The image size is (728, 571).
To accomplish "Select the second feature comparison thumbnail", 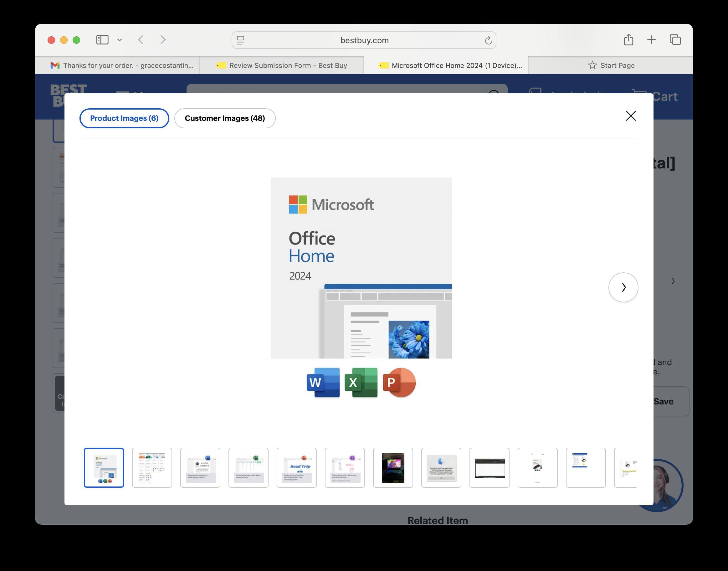I will 152,467.
